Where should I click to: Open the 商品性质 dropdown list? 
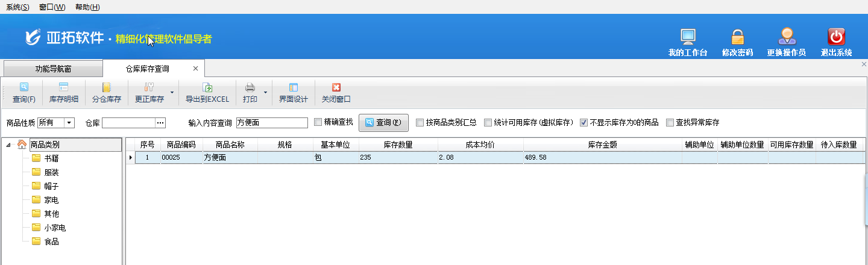tap(69, 123)
